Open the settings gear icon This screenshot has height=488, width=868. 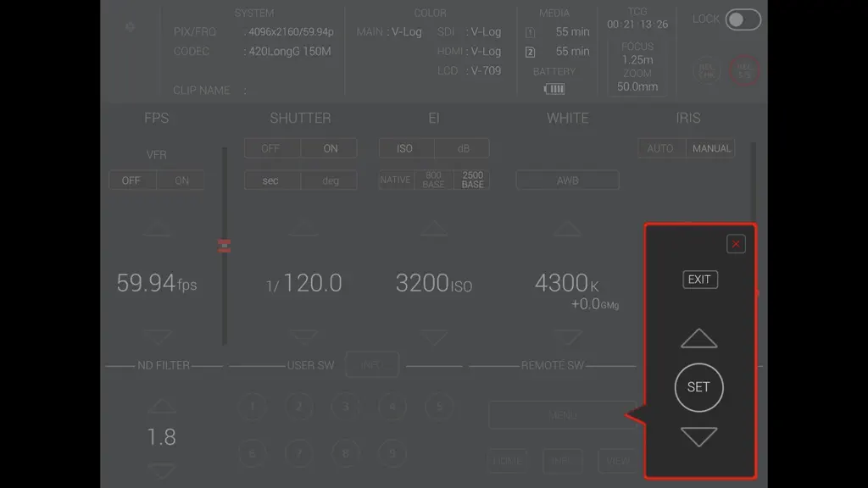pyautogui.click(x=130, y=26)
